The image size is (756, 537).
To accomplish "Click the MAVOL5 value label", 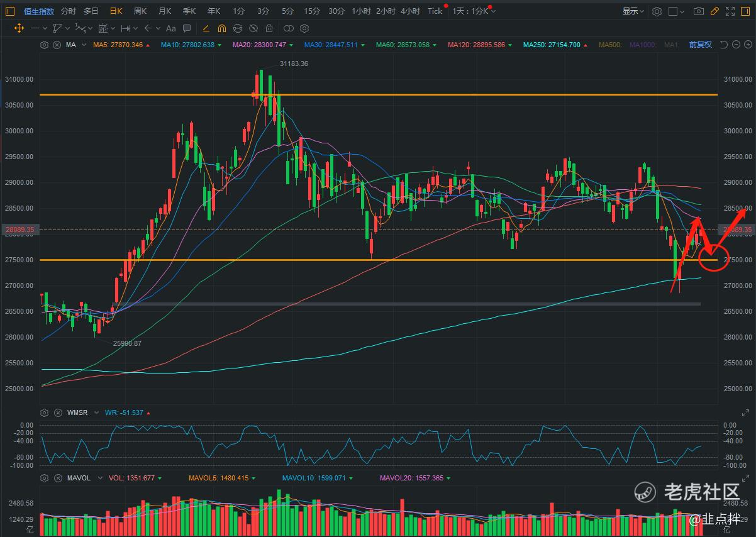I will tap(218, 479).
